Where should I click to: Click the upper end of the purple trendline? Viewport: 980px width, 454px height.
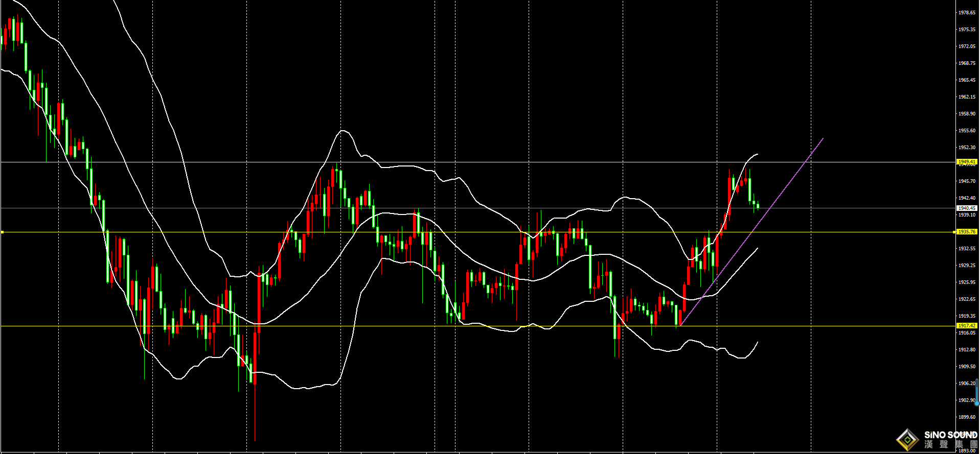[x=823, y=138]
